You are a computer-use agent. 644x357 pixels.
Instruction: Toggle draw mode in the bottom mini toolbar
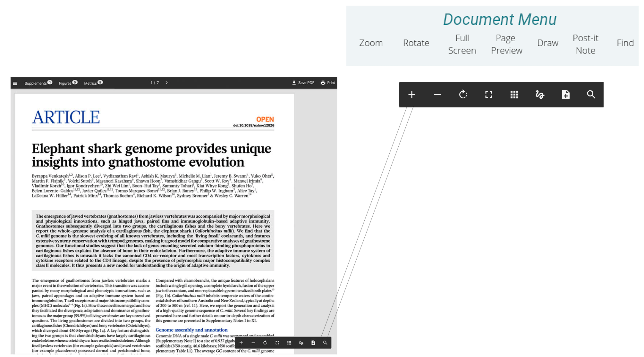click(301, 343)
